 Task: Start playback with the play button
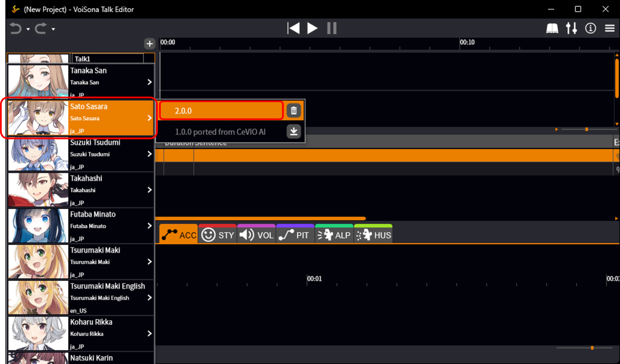pyautogui.click(x=312, y=28)
